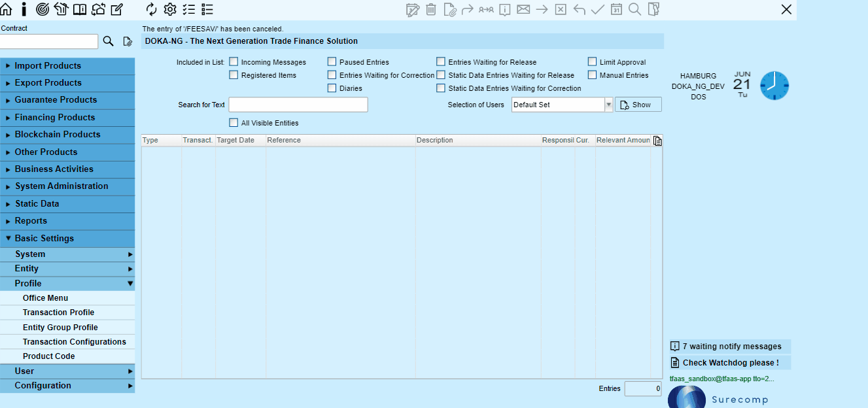This screenshot has width=868, height=408.
Task: Click the calendar 31 icon
Action: (x=616, y=9)
